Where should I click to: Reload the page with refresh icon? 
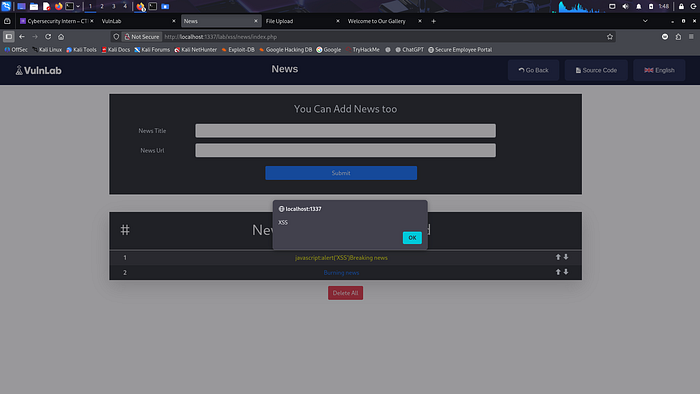pyautogui.click(x=48, y=37)
